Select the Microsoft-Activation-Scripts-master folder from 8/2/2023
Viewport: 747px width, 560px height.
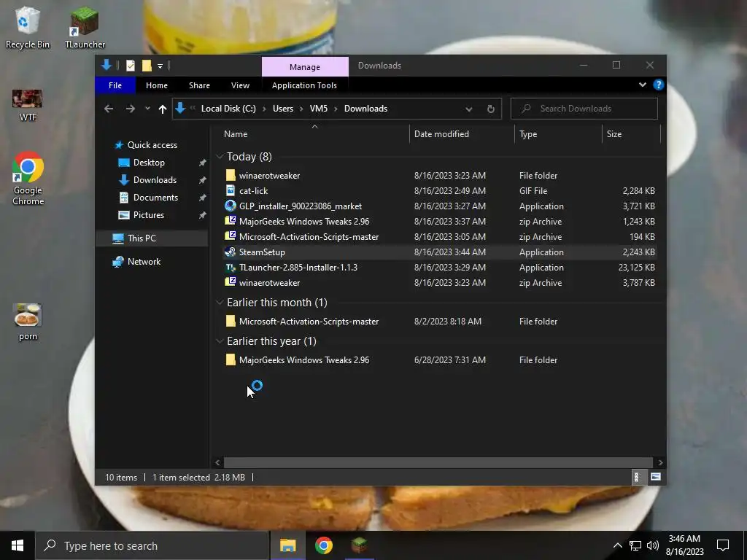440,322
